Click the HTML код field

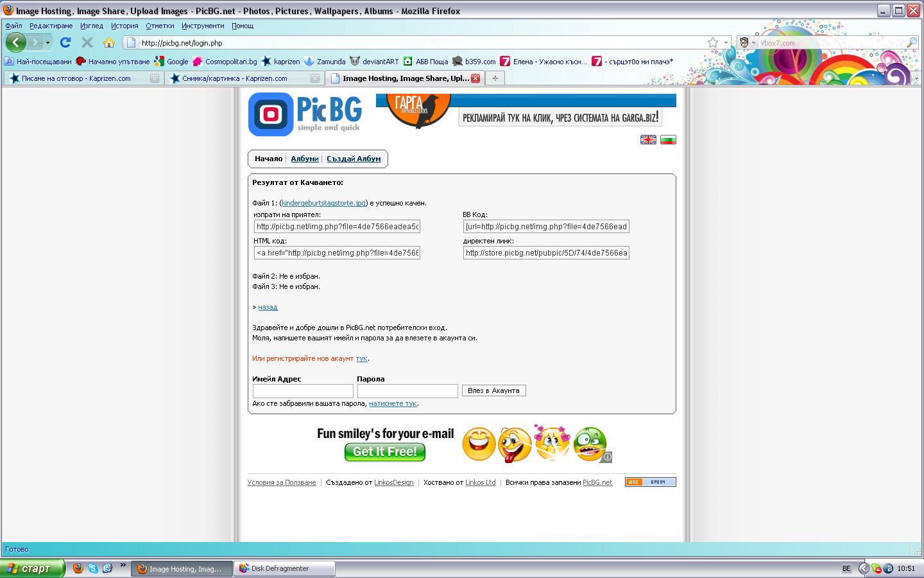click(x=337, y=253)
